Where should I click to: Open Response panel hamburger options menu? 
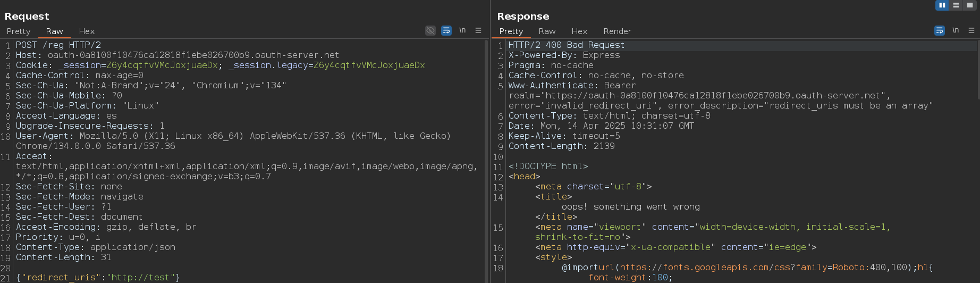coord(971,31)
